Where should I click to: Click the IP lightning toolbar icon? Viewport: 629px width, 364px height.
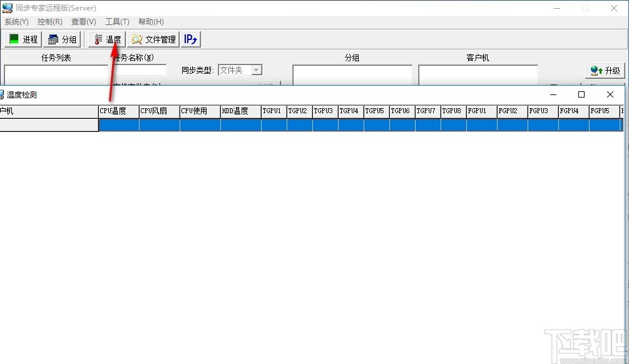(191, 39)
